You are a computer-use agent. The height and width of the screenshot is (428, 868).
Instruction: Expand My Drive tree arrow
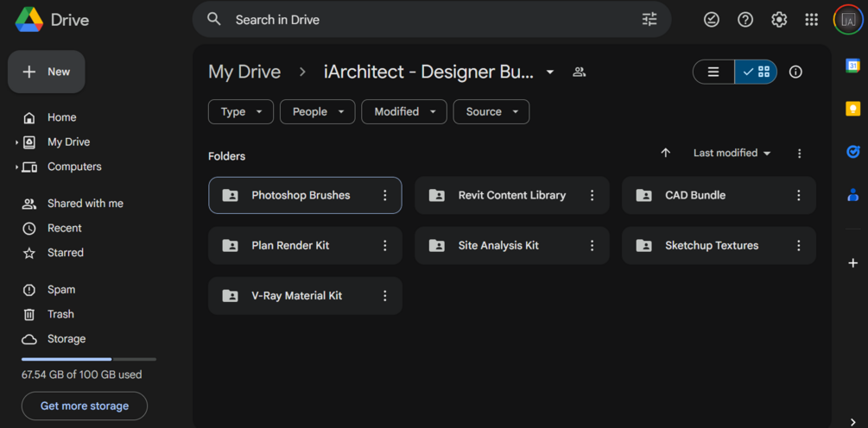(16, 142)
